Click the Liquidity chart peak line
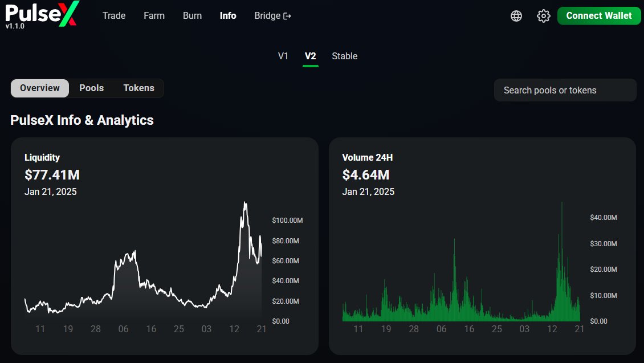The width and height of the screenshot is (644, 363). point(245,203)
